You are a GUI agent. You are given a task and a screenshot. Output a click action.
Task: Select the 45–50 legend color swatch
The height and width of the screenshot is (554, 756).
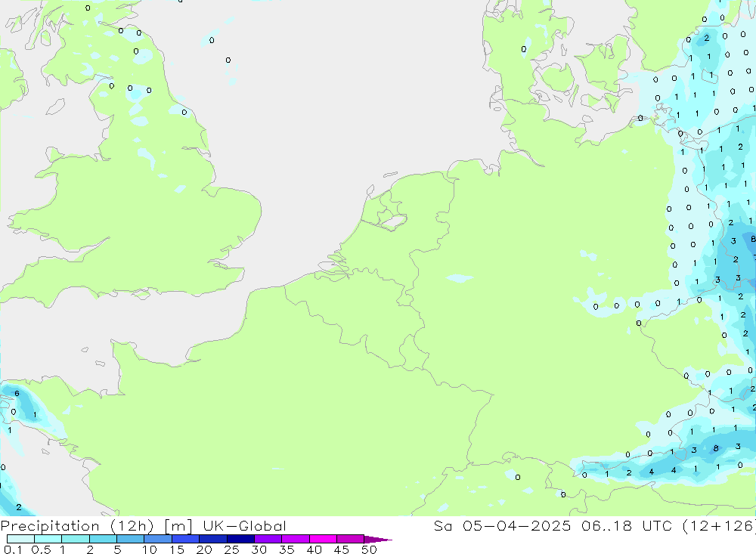[x=350, y=539]
